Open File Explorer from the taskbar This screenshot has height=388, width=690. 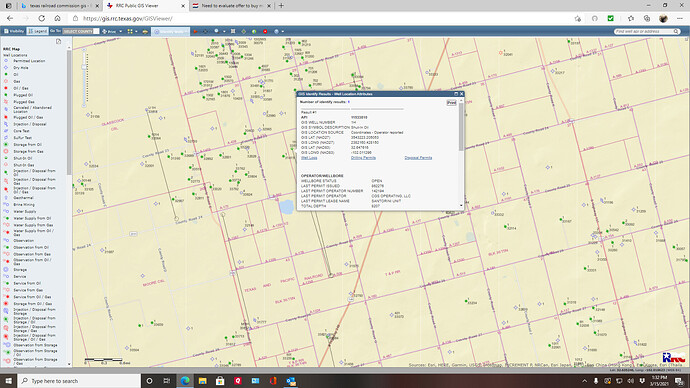click(x=202, y=381)
